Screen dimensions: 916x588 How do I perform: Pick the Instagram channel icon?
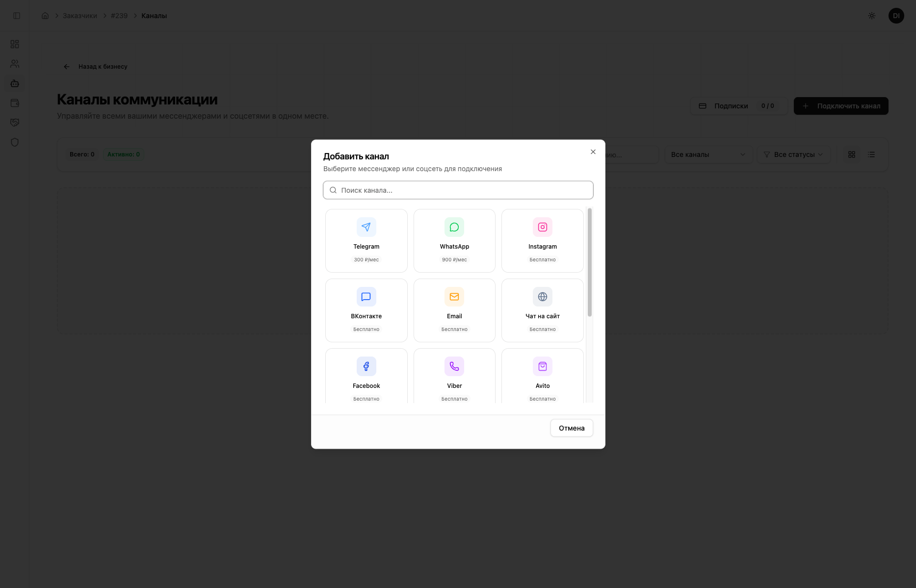point(543,227)
